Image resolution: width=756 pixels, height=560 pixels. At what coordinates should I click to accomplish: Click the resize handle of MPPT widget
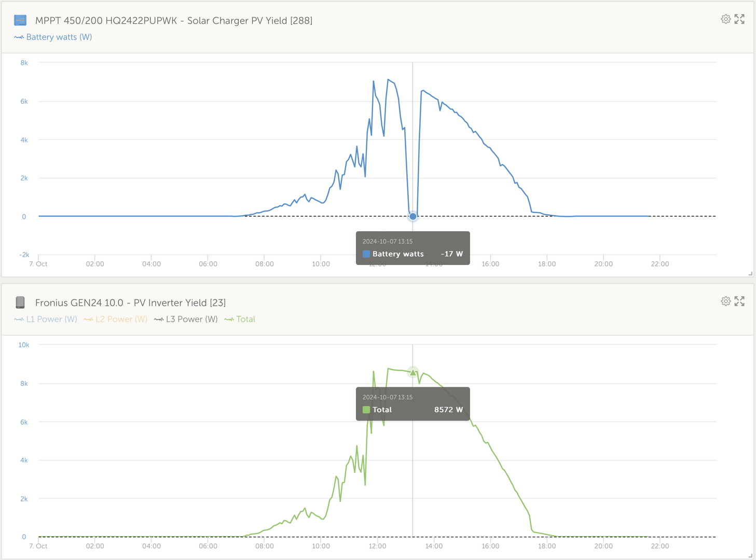tap(750, 273)
